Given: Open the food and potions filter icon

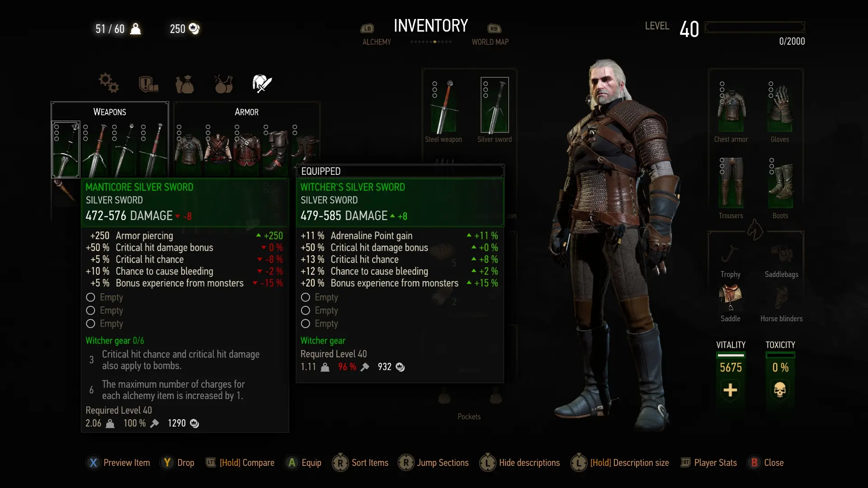Looking at the screenshot, I should pyautogui.click(x=223, y=84).
